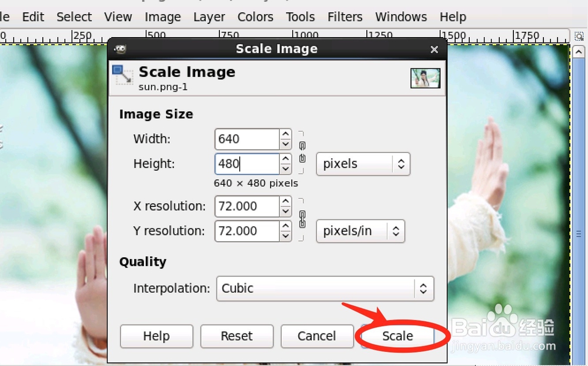This screenshot has width=588, height=366.
Task: Click the Cancel button
Action: pyautogui.click(x=316, y=337)
